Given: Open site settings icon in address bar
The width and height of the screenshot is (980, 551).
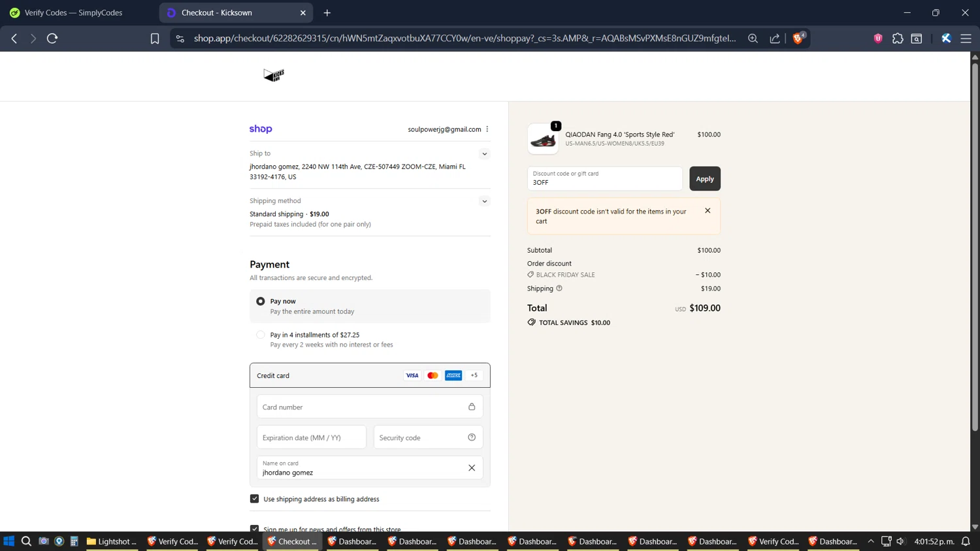Looking at the screenshot, I should point(180,39).
